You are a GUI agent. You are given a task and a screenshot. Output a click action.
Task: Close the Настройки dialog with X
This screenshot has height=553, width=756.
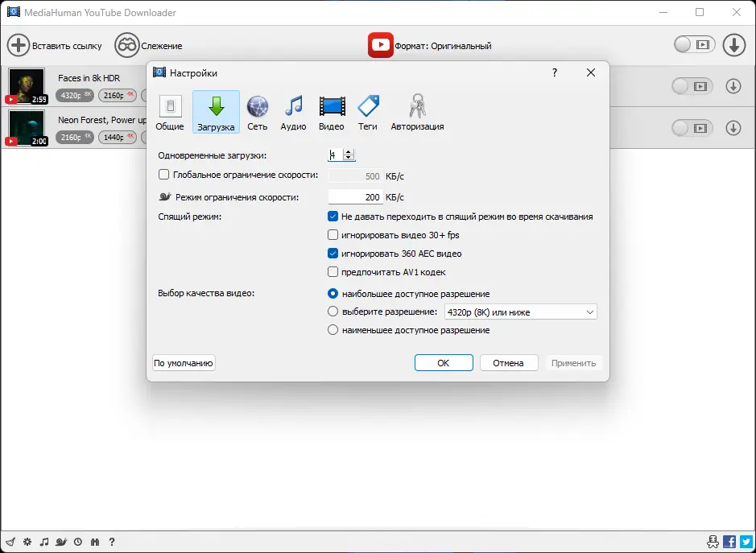[591, 72]
